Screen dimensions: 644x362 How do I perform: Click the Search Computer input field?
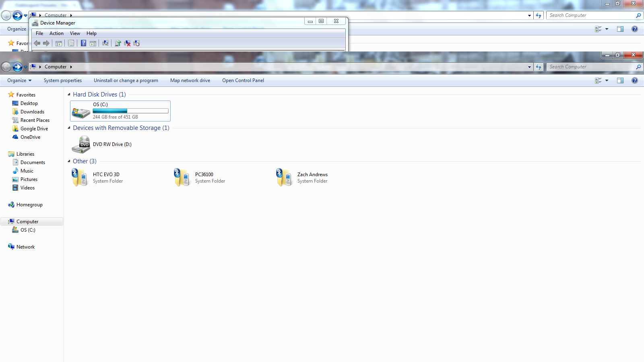point(591,67)
